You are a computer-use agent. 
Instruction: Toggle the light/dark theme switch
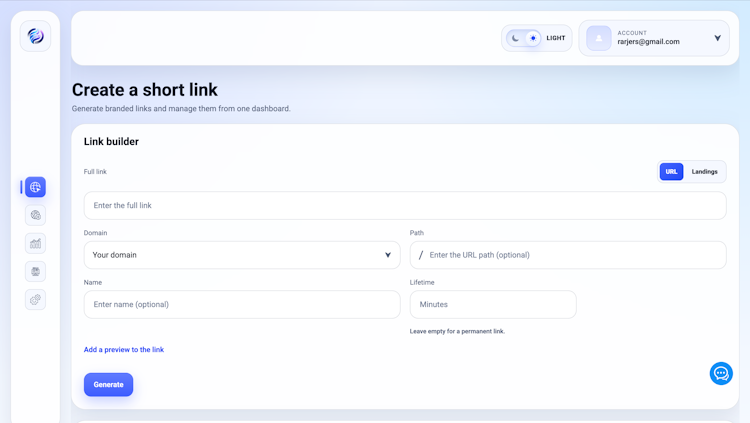click(x=524, y=38)
